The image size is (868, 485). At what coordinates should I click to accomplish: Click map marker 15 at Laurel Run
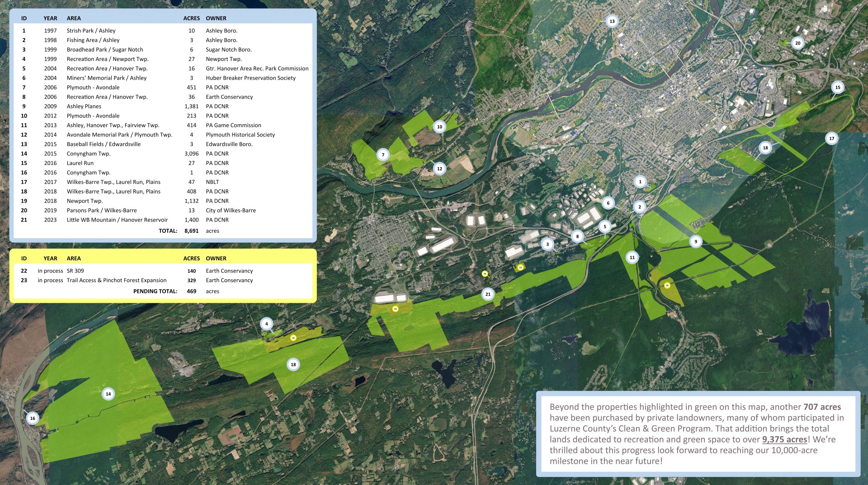pyautogui.click(x=838, y=88)
